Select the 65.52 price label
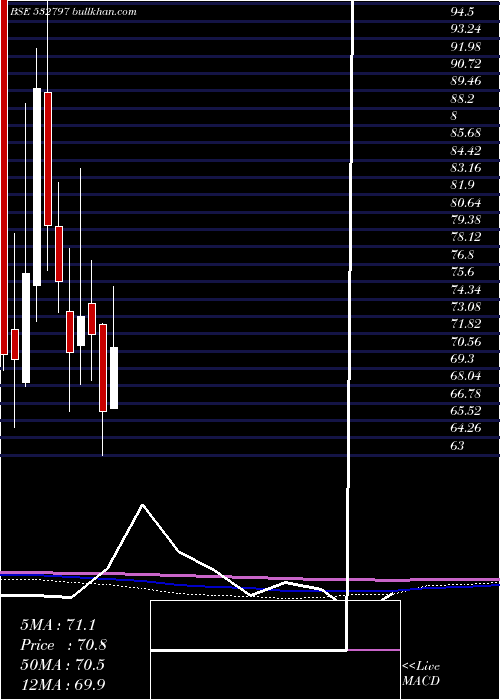500x700 pixels. 466,411
